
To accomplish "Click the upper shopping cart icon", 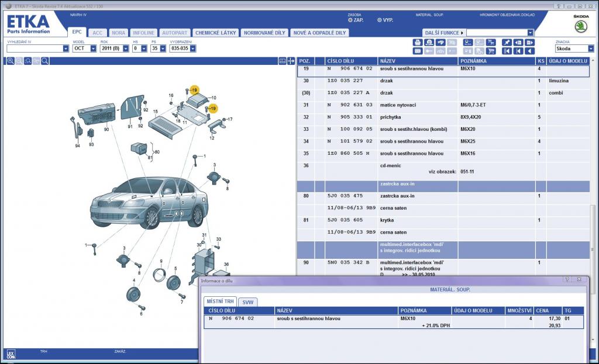I will [x=491, y=42].
